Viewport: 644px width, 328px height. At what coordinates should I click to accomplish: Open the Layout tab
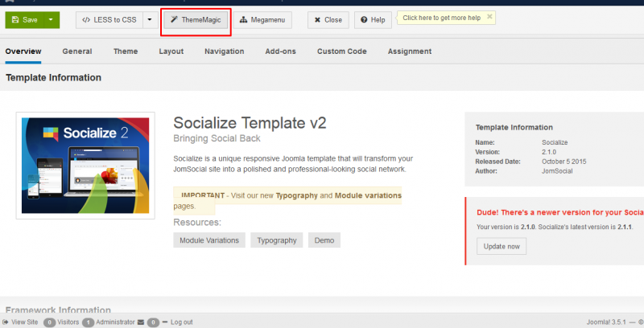point(171,51)
